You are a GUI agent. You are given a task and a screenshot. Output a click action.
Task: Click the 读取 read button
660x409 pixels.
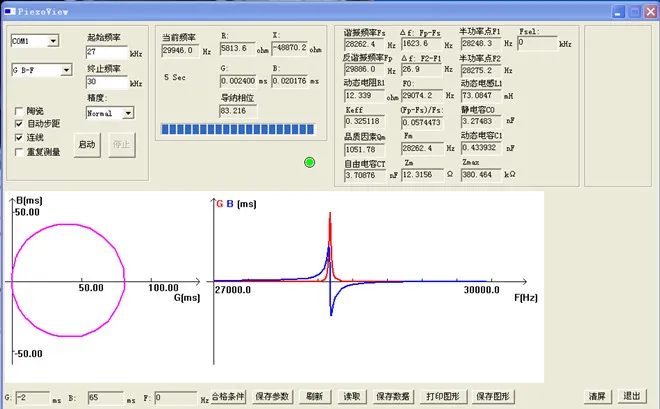(352, 396)
